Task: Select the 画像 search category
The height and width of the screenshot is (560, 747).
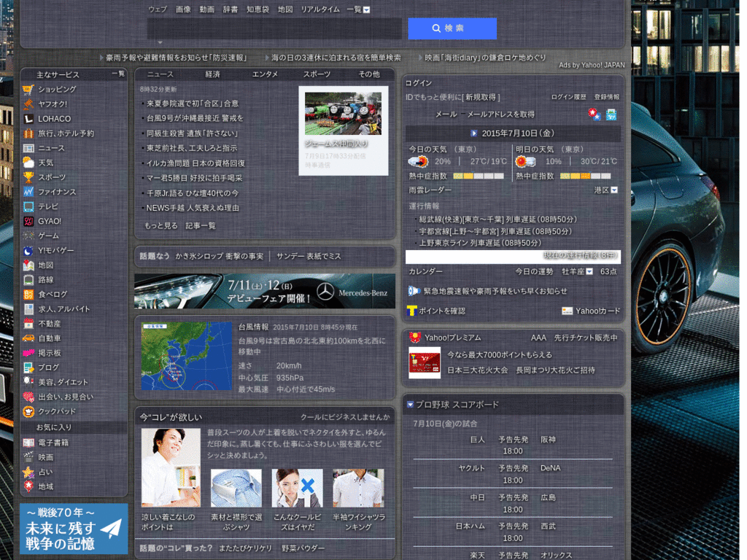Action: (183, 9)
